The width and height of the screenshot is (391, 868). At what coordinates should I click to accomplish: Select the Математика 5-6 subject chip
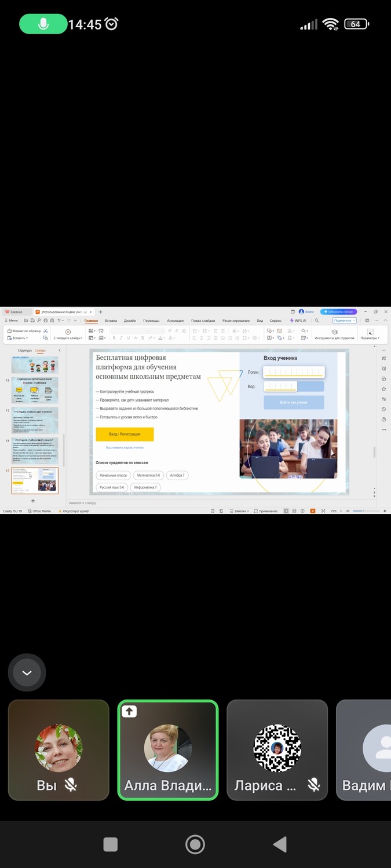click(149, 475)
